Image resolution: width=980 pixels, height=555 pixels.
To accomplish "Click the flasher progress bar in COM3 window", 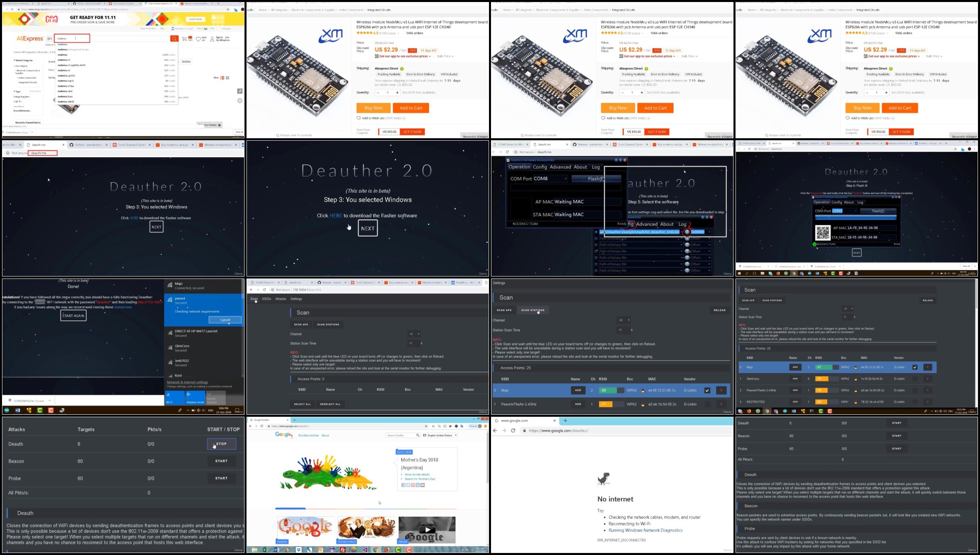I will pos(856,217).
